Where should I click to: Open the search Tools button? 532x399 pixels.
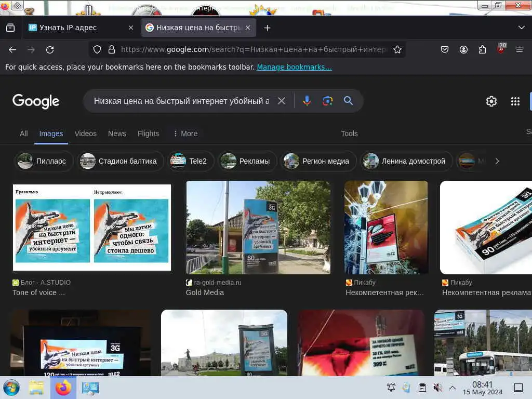click(x=349, y=134)
